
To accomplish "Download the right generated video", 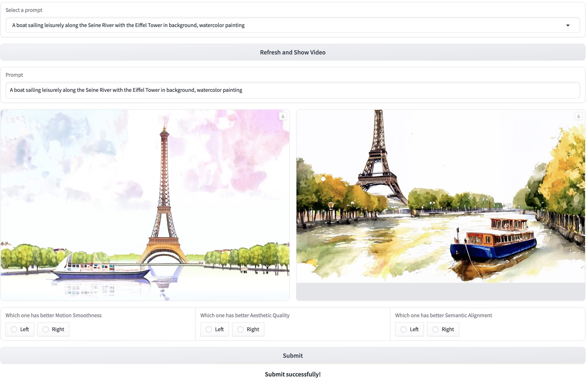I will (x=578, y=116).
